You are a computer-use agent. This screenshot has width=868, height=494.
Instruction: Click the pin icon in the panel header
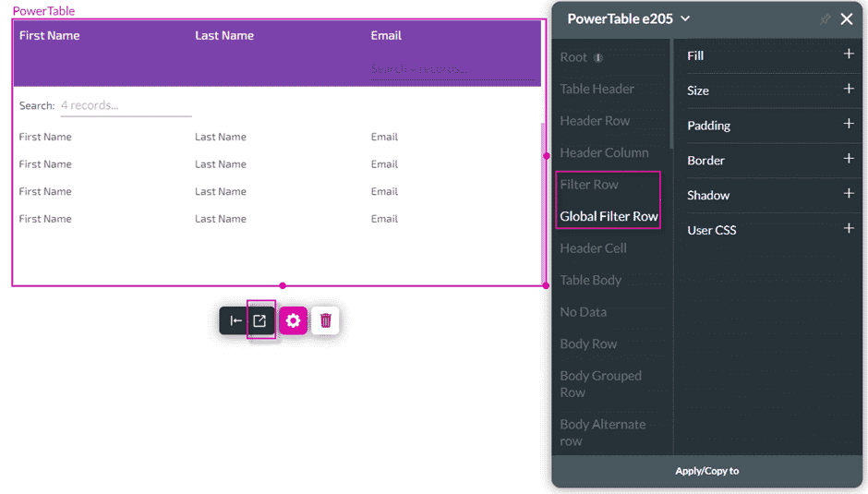(825, 19)
